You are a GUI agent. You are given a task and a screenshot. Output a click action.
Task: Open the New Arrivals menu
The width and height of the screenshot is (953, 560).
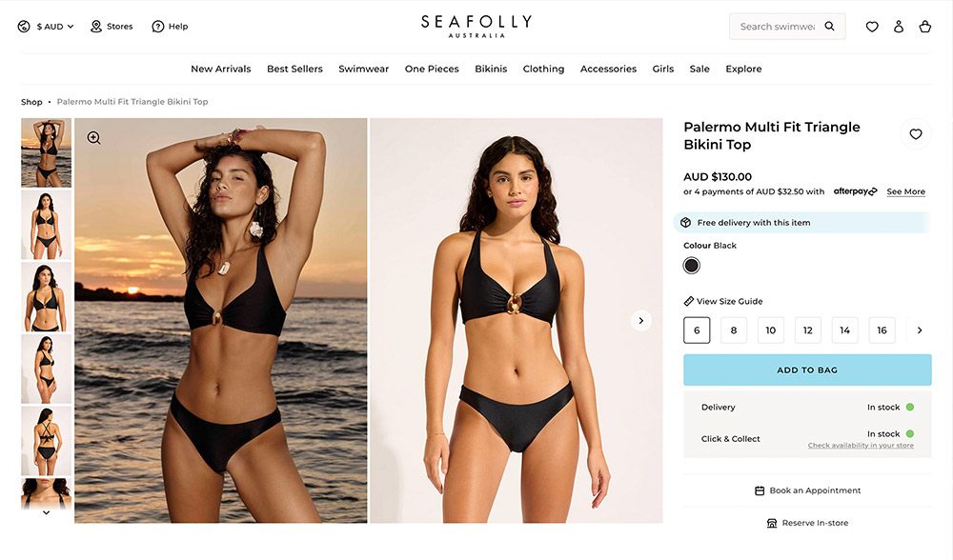point(221,69)
